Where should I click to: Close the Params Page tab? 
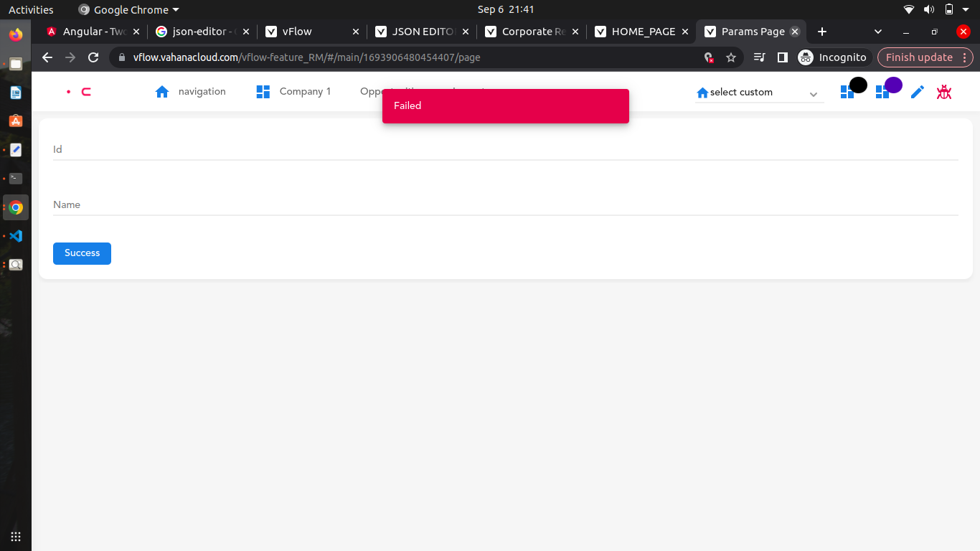795,32
